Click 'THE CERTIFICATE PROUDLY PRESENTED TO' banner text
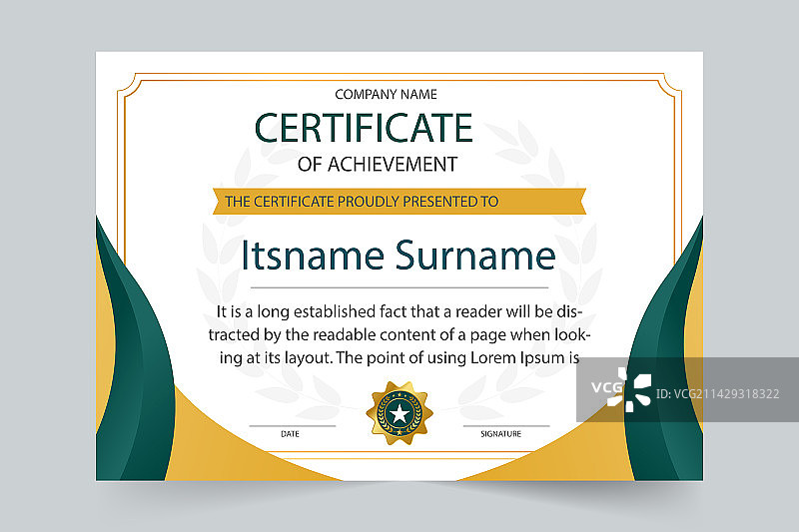799x532 pixels. (x=362, y=202)
